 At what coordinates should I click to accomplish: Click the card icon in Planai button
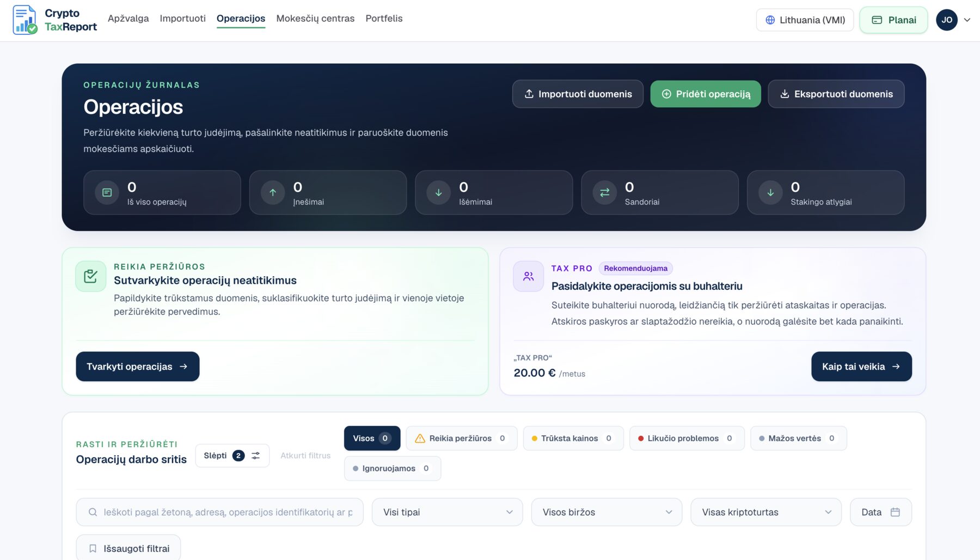coord(877,20)
